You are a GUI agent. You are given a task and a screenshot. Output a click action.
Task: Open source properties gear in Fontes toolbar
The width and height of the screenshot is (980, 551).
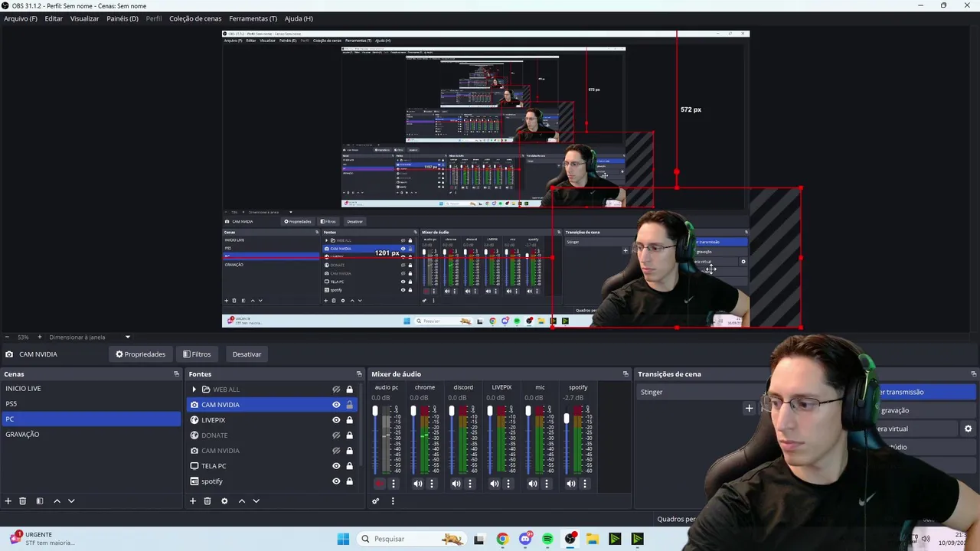tap(224, 501)
